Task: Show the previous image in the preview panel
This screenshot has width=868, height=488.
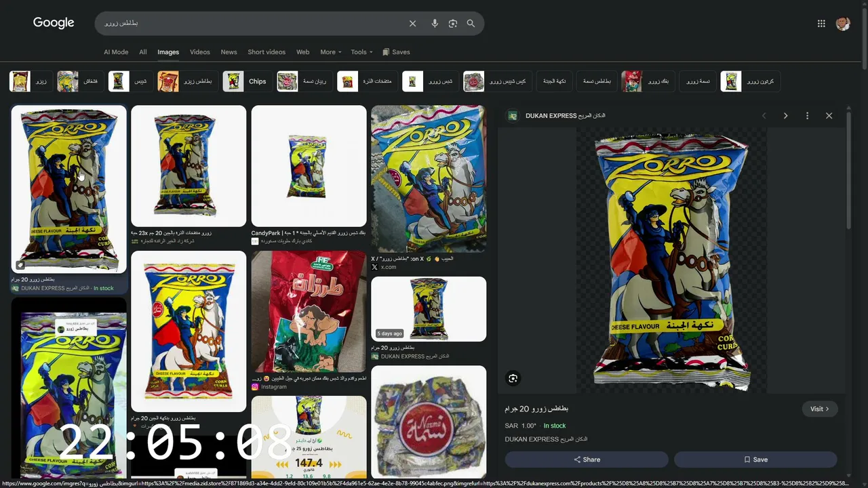Action: tap(764, 116)
